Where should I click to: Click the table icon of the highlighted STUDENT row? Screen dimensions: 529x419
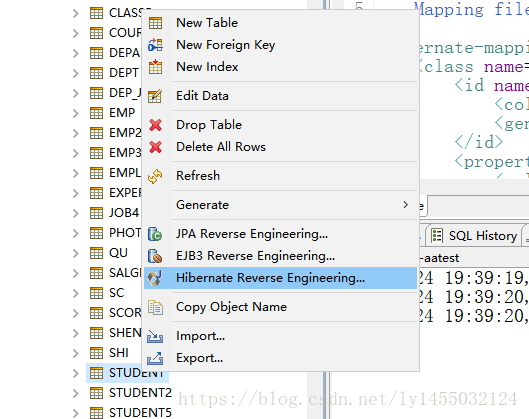click(x=96, y=373)
